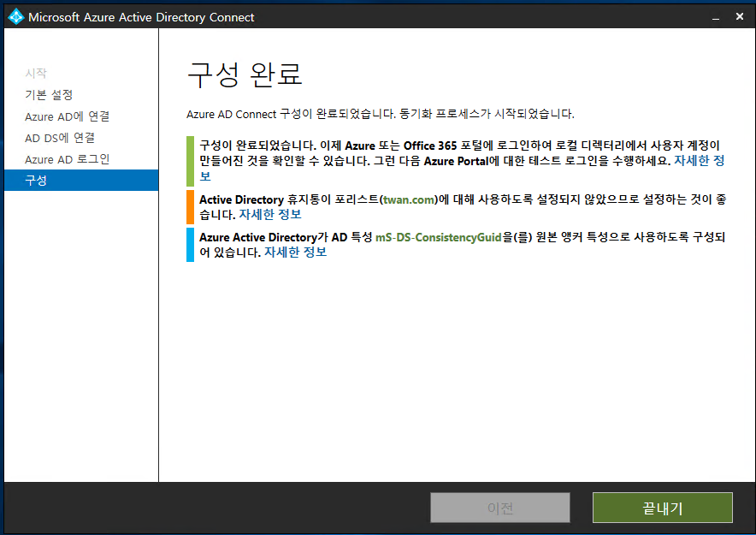Click the Azure AD Connect logo icon
The image size is (756, 535).
point(16,17)
